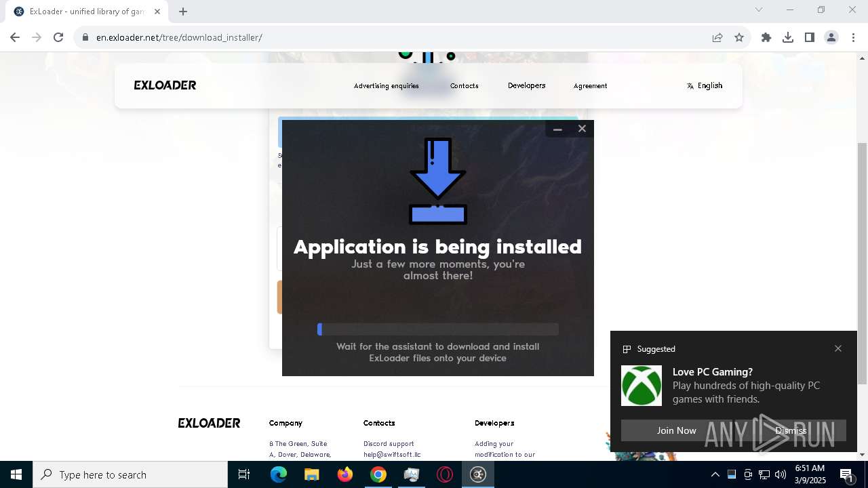Bookmark this page with the star icon
This screenshot has height=488, width=868.
(739, 37)
